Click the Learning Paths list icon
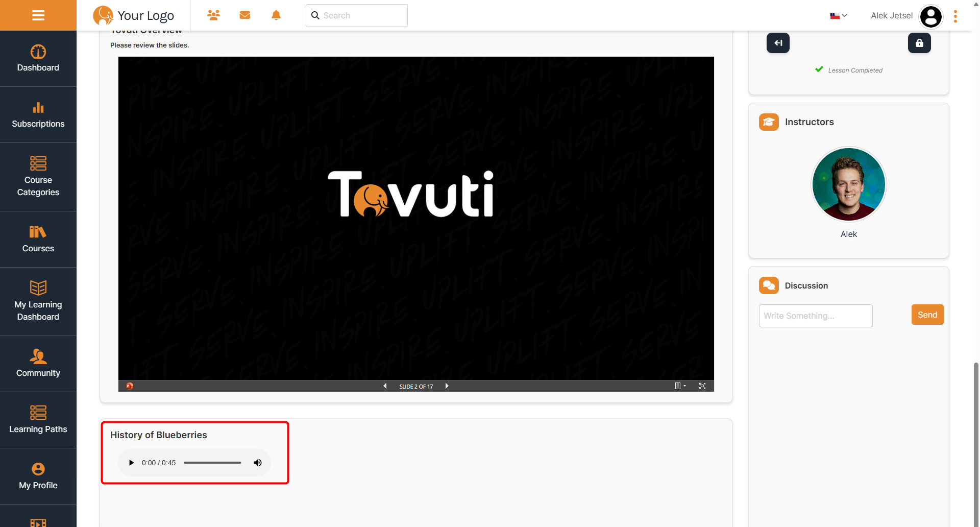The height and width of the screenshot is (527, 980). coord(38,412)
